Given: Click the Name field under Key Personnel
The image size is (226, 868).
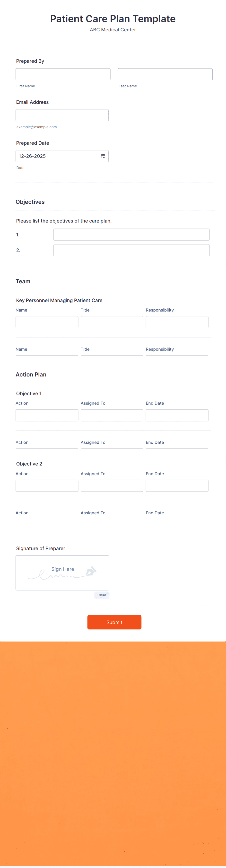Looking at the screenshot, I should pyautogui.click(x=46, y=322).
